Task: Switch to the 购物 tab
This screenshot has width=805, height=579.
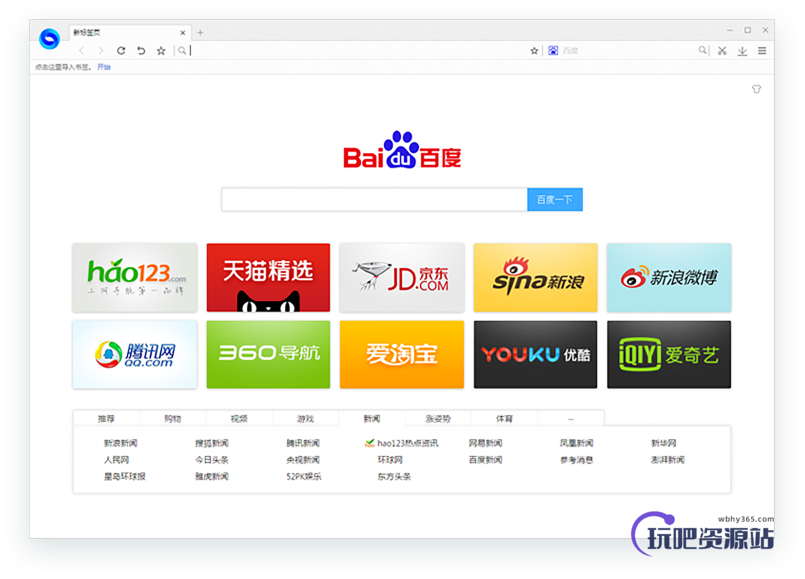Action: (x=172, y=418)
